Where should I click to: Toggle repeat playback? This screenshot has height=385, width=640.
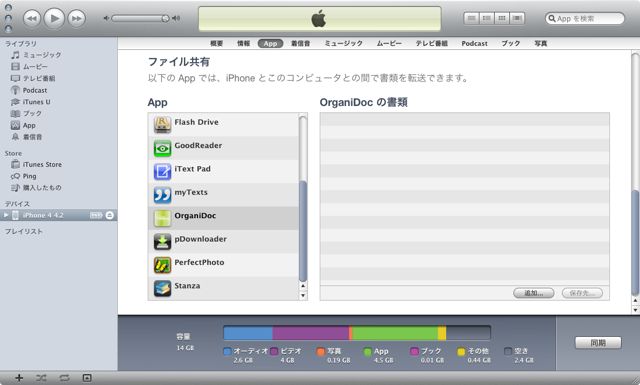[64, 378]
